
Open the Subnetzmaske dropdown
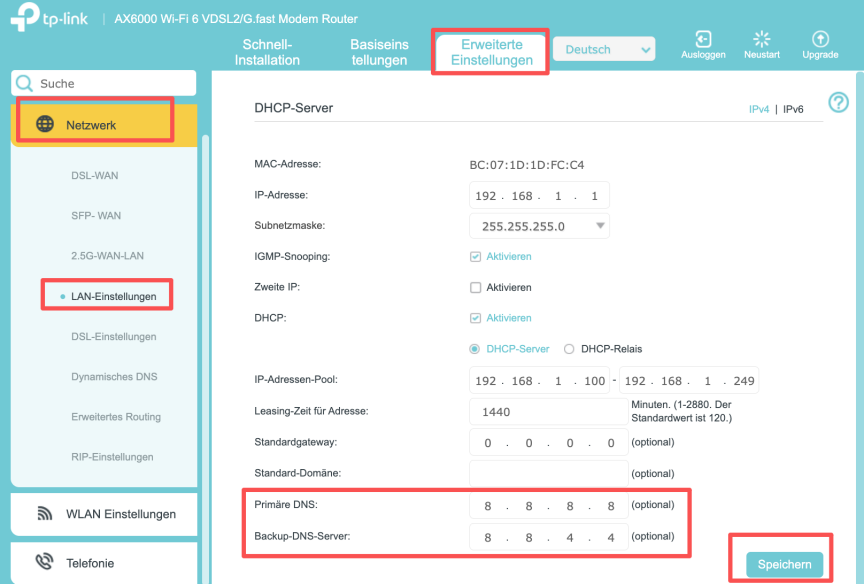[x=539, y=226]
